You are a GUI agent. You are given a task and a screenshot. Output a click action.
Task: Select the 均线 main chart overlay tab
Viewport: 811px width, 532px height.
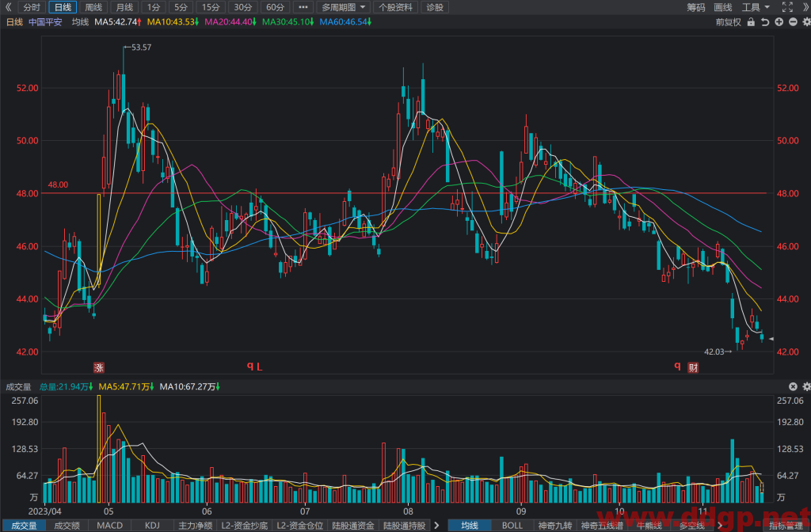coord(469,526)
